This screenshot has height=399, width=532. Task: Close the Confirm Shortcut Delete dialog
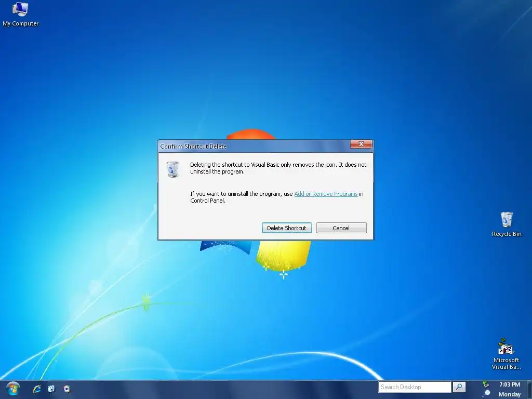(x=362, y=144)
